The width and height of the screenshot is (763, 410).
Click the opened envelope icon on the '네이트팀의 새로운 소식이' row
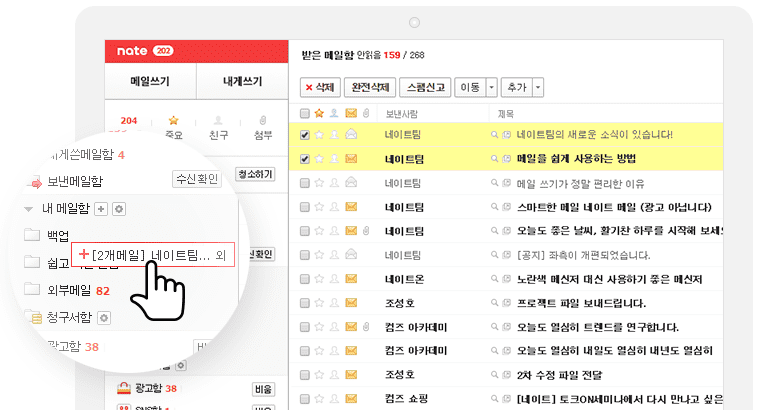pyautogui.click(x=351, y=134)
